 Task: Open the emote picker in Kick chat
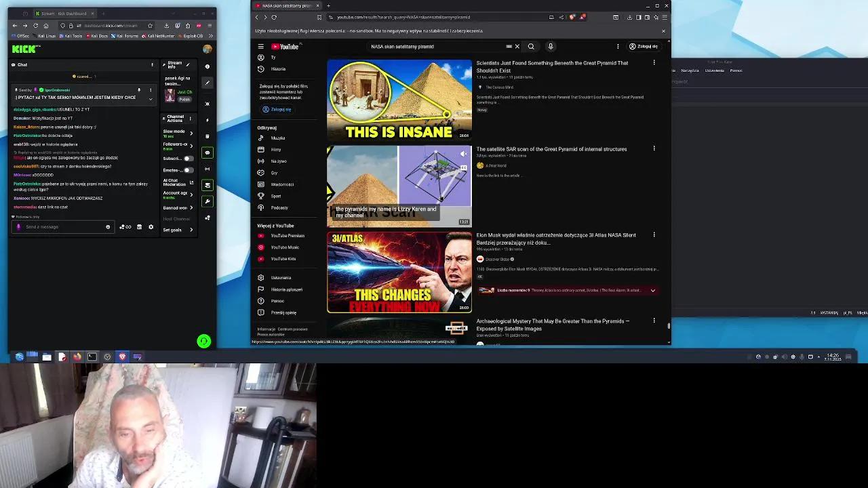[x=108, y=227]
